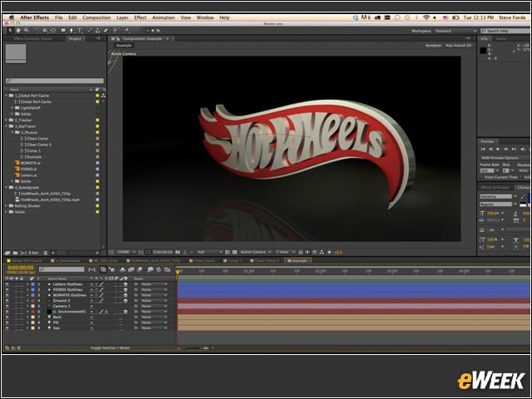Hide the FIDRED Outlines layer
Viewport: 532px width, 399px height.
[7, 290]
